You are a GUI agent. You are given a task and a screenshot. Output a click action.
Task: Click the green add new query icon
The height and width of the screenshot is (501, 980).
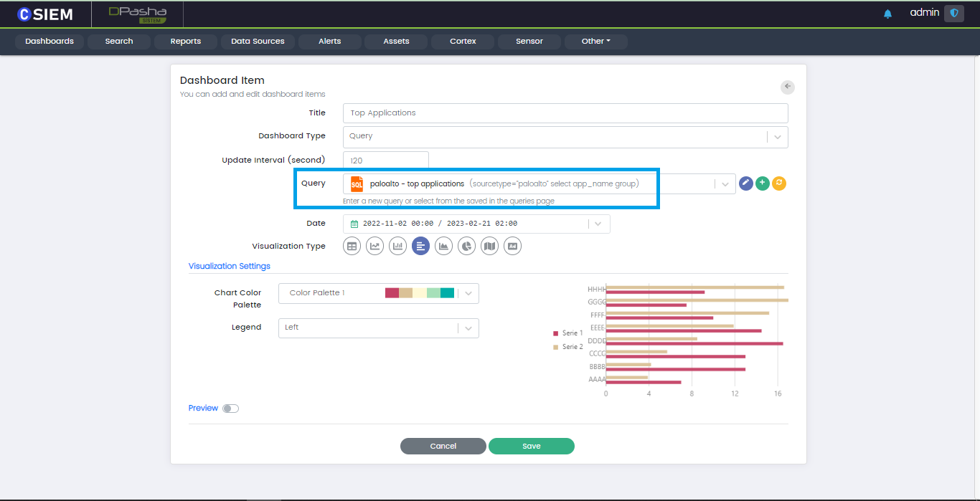[763, 183]
